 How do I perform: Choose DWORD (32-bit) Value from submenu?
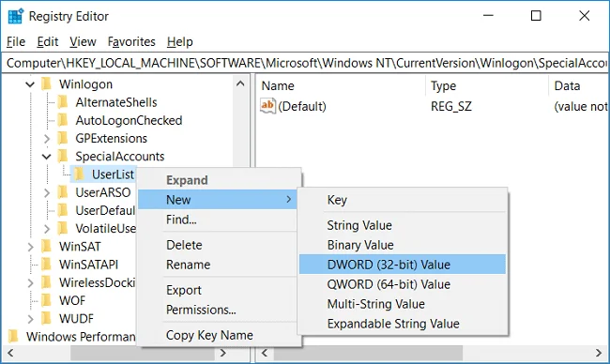click(x=403, y=265)
